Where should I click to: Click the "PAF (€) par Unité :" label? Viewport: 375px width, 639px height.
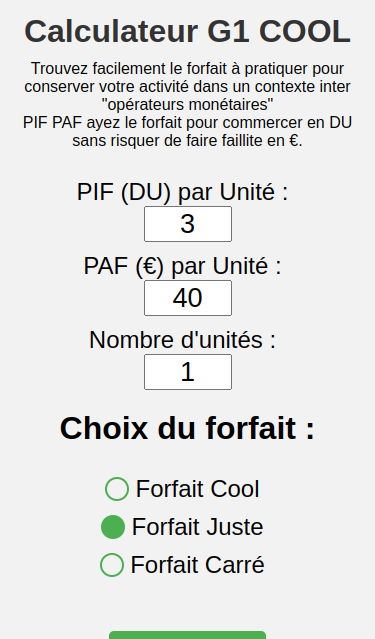(183, 266)
